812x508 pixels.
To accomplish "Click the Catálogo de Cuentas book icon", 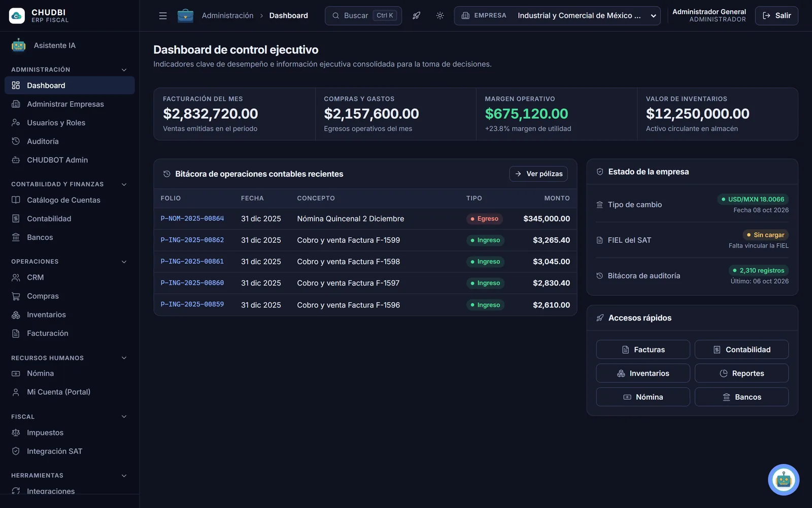I will [16, 200].
